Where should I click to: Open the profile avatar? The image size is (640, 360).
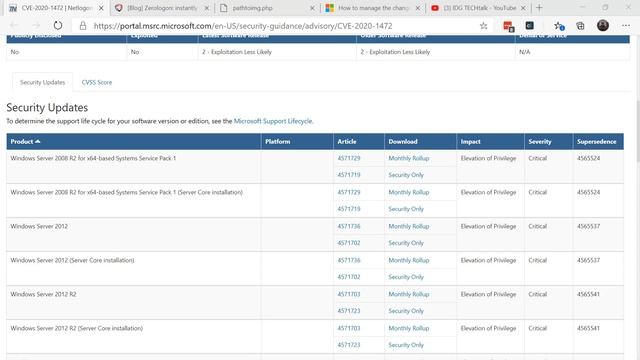(603, 25)
